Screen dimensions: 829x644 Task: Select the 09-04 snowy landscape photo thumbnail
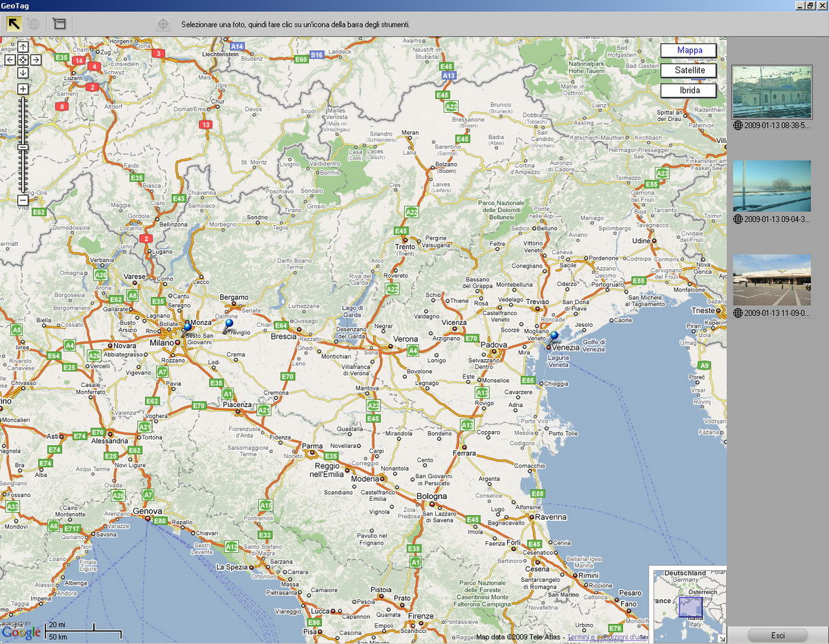click(x=772, y=186)
